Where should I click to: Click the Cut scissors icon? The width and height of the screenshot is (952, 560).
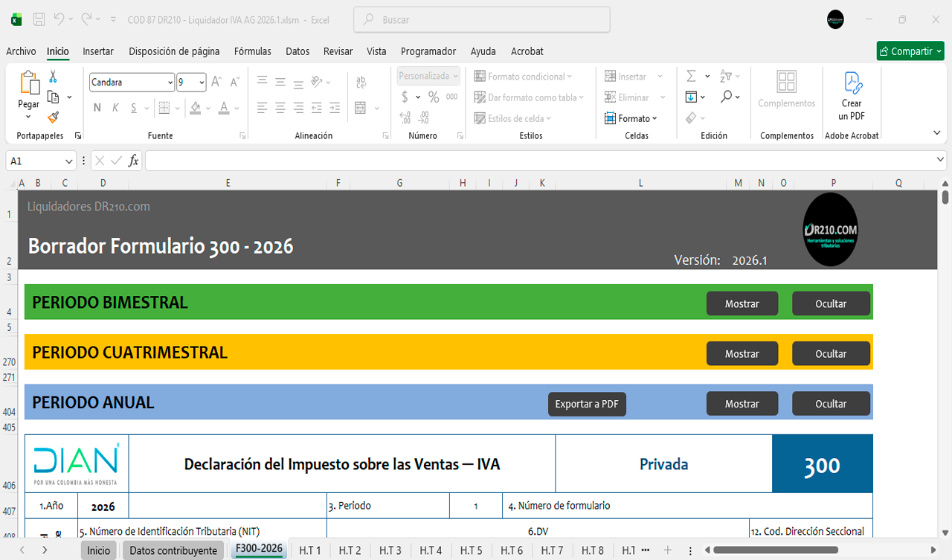53,77
